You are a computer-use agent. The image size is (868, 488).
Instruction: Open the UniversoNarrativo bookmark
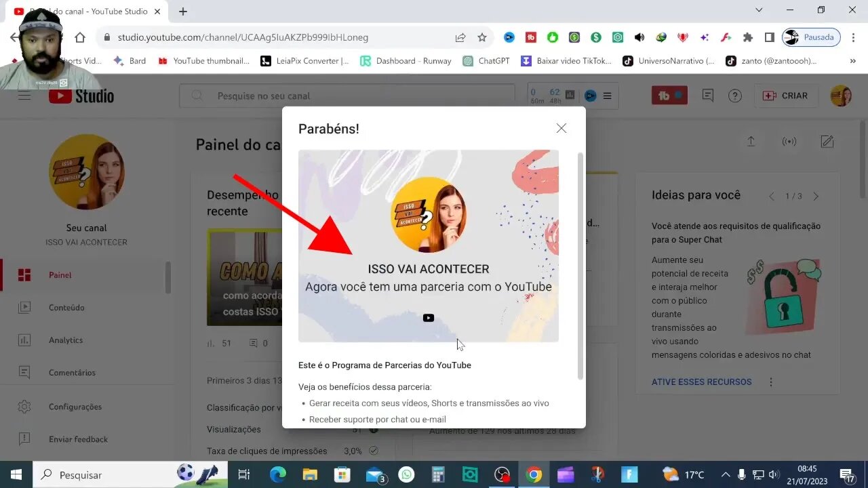[669, 61]
